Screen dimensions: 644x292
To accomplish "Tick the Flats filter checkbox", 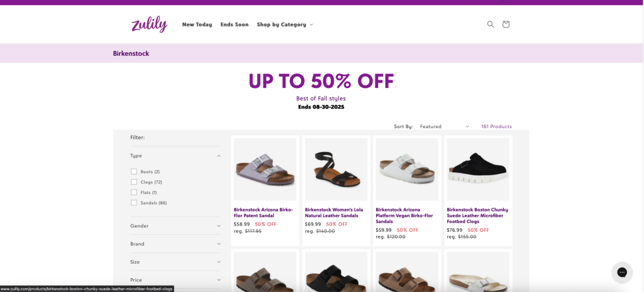I will point(134,192).
